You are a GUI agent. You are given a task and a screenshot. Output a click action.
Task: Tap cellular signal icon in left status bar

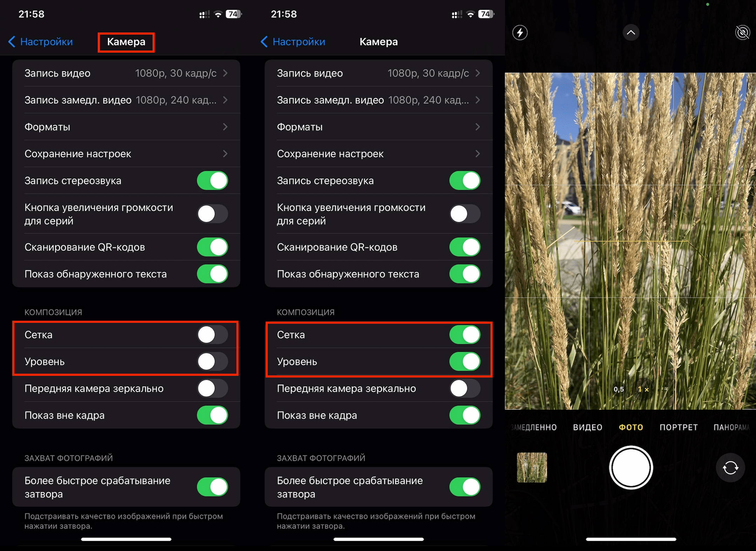coord(204,14)
